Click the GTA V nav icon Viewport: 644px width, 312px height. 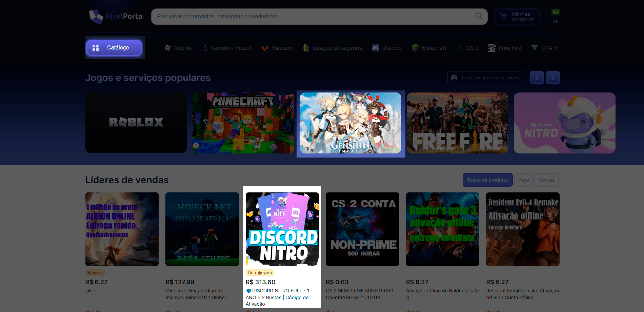tap(535, 48)
